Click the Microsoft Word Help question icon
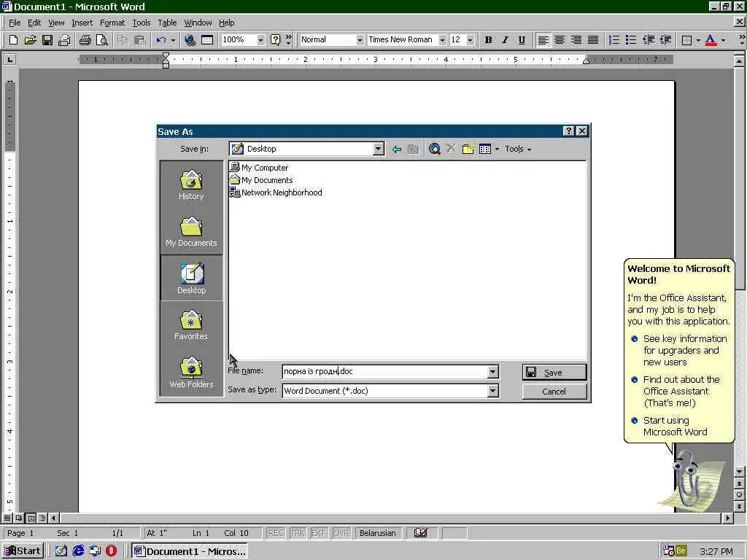Image resolution: width=747 pixels, height=560 pixels. click(x=275, y=40)
